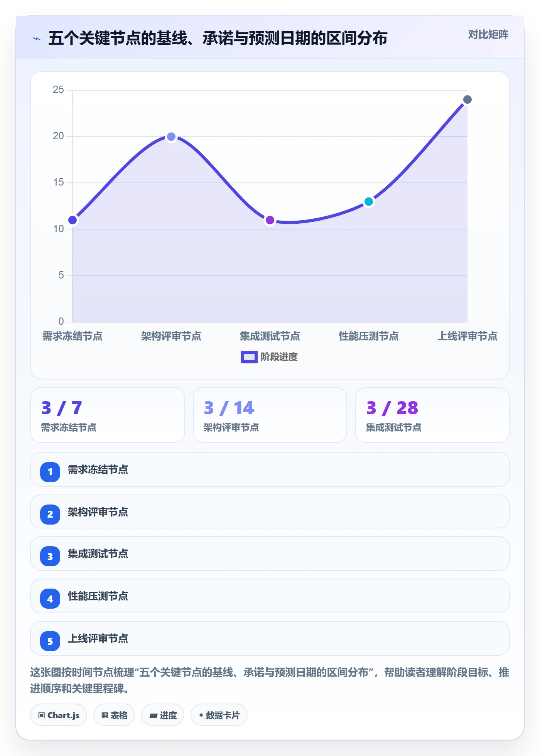540x756 pixels.
Task: Click the 3 / 28 stat card
Action: 432,415
